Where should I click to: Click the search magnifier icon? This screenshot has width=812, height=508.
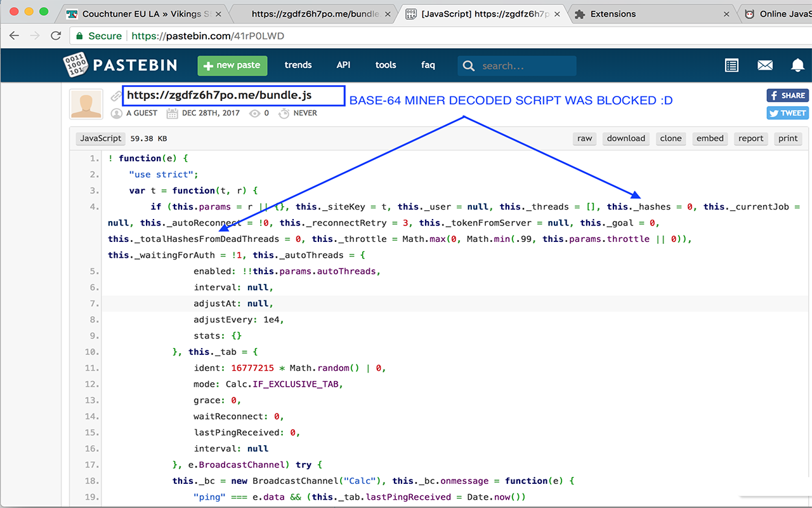click(x=469, y=66)
